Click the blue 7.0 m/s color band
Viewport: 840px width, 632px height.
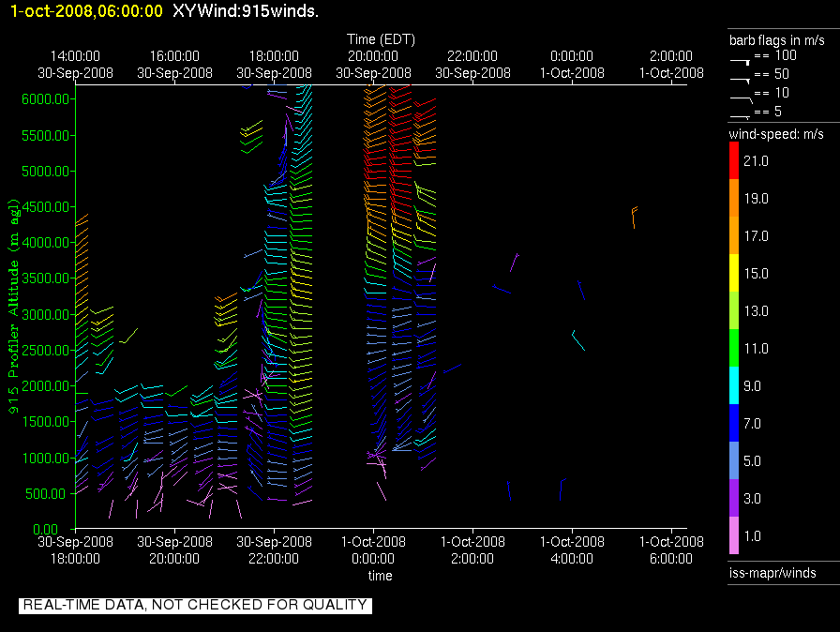pos(734,423)
